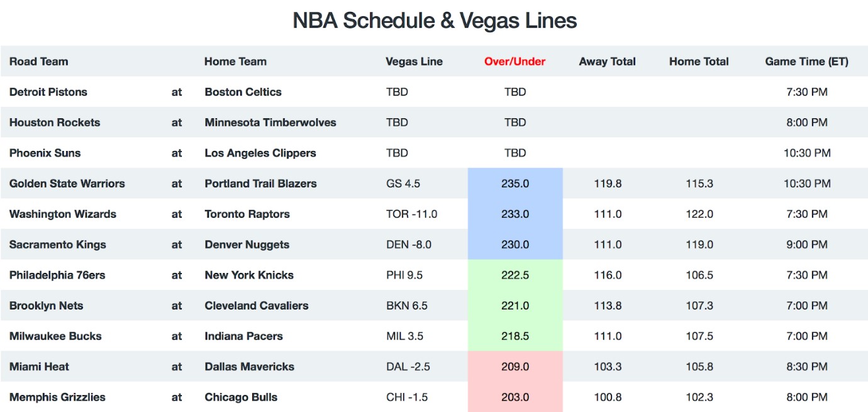Image resolution: width=868 pixels, height=412 pixels.
Task: Click the NBA Schedule & Vegas Lines title
Action: click(435, 21)
